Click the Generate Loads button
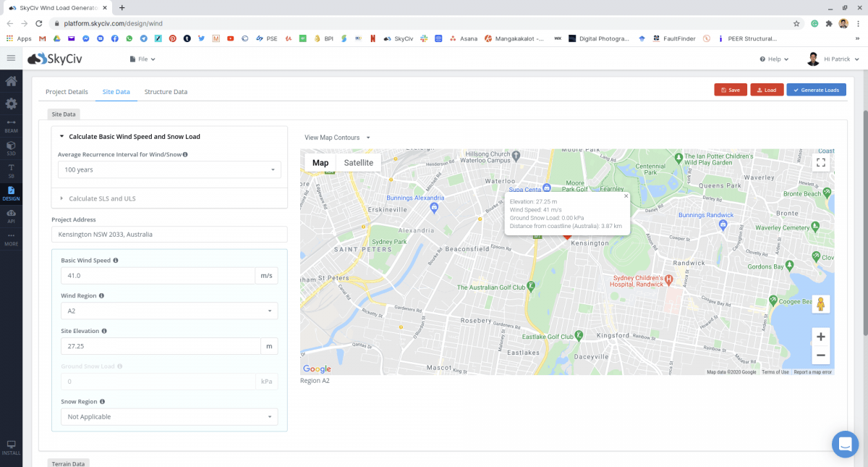 [x=816, y=90]
